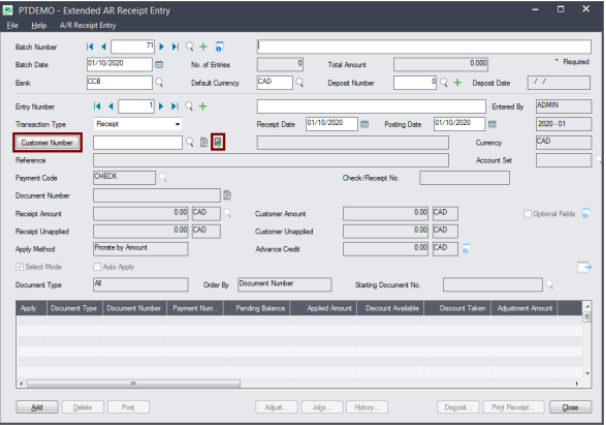Screen dimensions: 606x425
Task: Click the arrow icon at the right of the Select Mode row
Action: [x=584, y=267]
